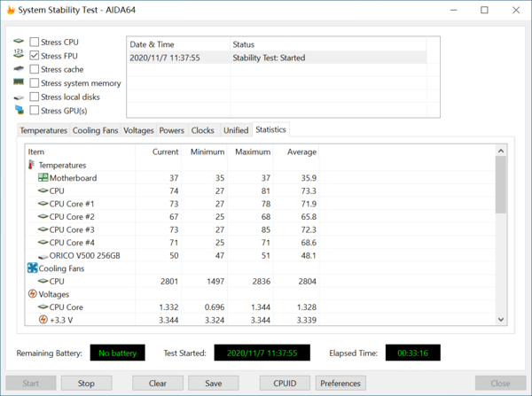The height and width of the screenshot is (396, 532).
Task: Click the cache chip icon beside Stress cache
Action: [19, 69]
